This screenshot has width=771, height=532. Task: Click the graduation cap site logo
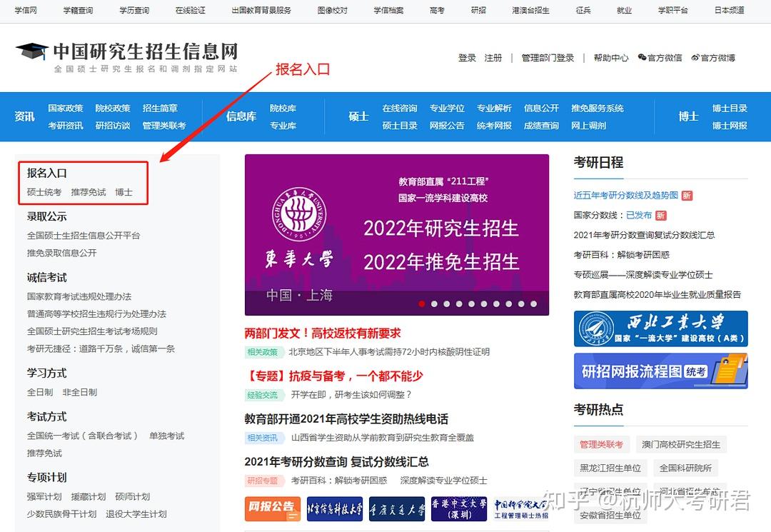click(32, 51)
